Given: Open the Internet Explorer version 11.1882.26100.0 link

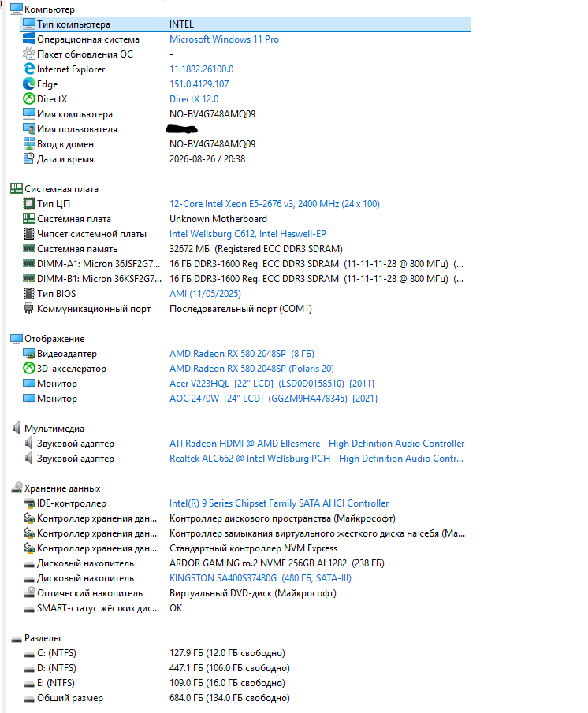Looking at the screenshot, I should [202, 69].
